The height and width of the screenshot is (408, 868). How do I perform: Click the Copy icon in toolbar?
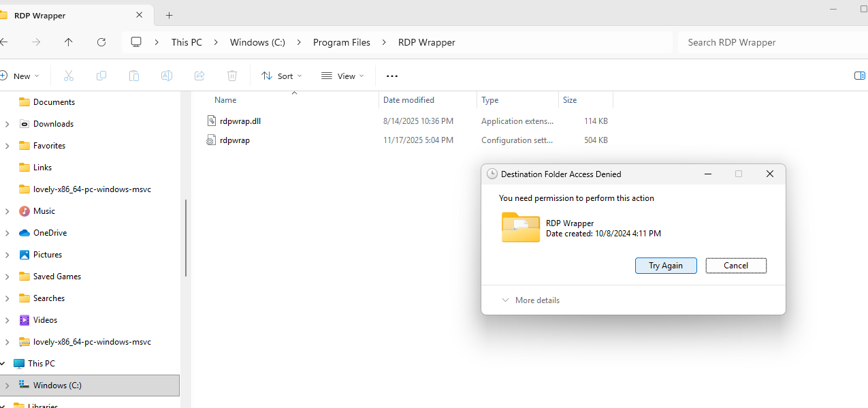101,76
